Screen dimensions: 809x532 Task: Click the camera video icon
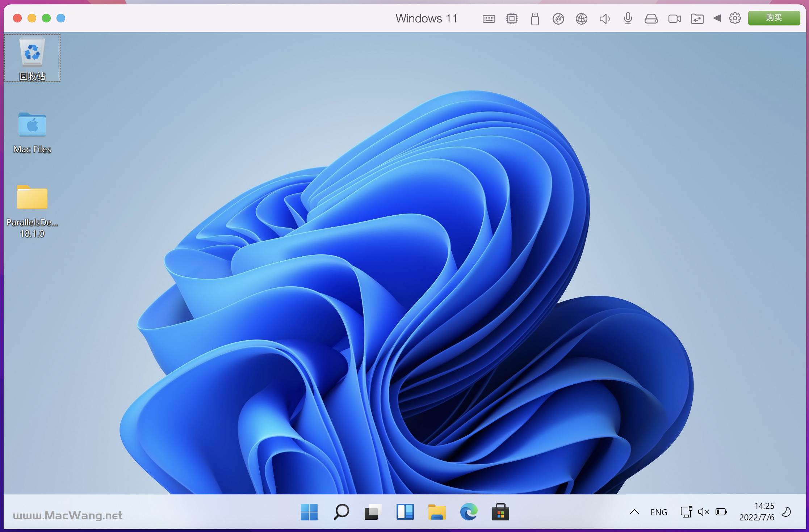tap(674, 19)
